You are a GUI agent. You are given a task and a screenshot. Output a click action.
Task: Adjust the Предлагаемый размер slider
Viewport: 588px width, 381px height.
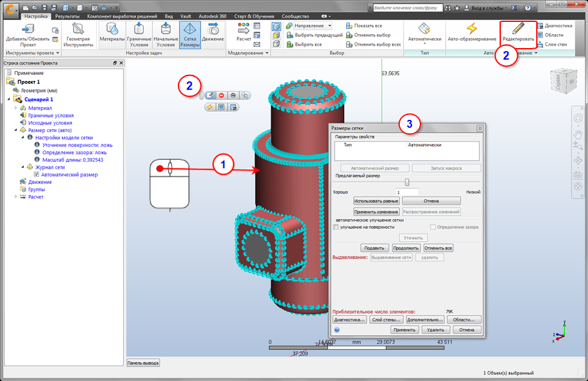[406, 182]
